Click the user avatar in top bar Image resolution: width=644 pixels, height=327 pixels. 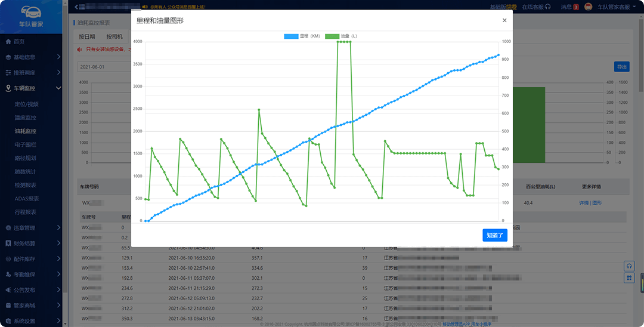pyautogui.click(x=588, y=7)
